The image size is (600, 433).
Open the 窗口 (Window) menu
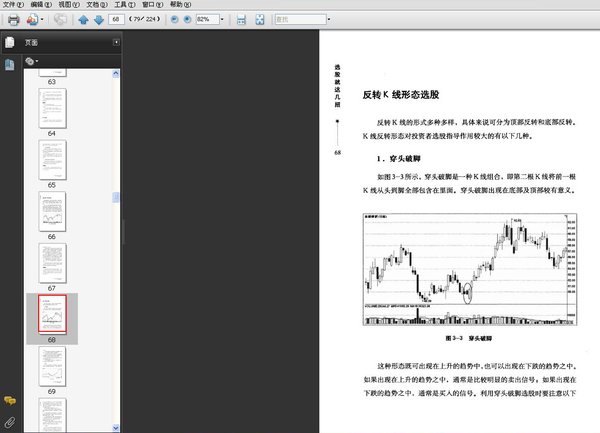coord(152,5)
